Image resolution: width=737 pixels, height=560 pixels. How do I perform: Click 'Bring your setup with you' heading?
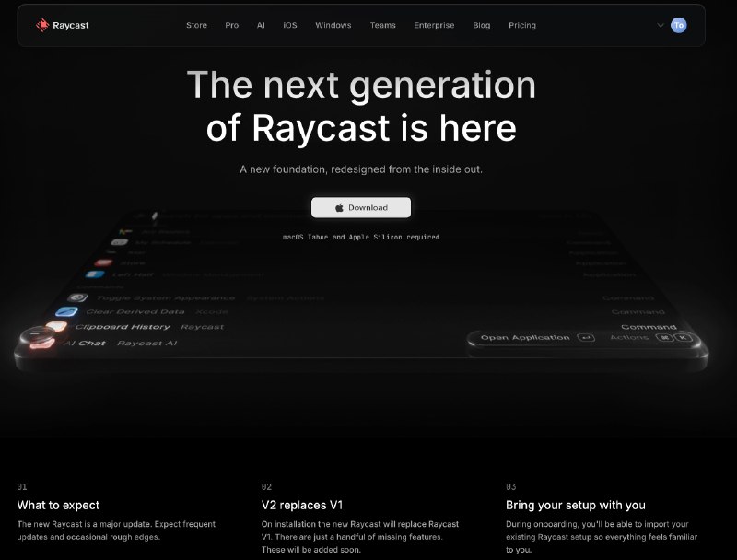coord(575,505)
